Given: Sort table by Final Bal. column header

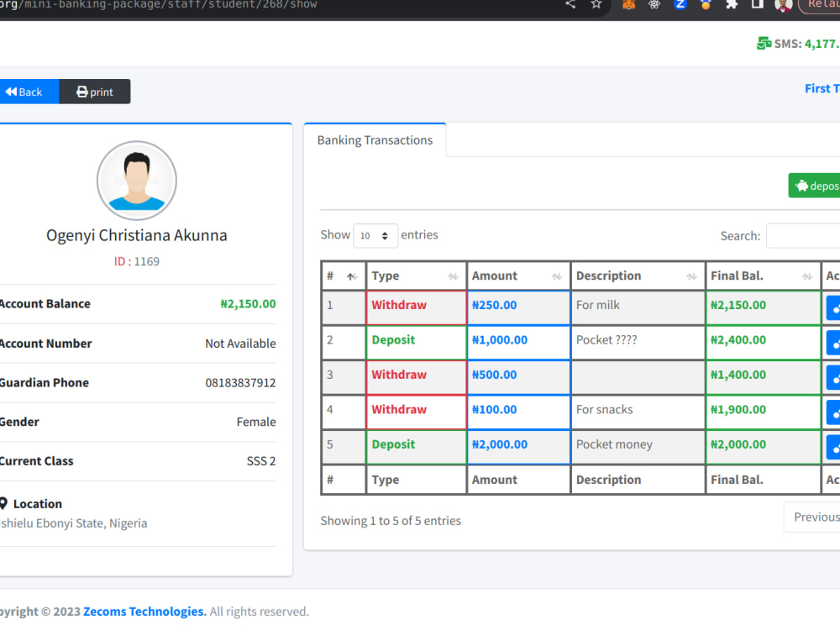Looking at the screenshot, I should pyautogui.click(x=763, y=276).
